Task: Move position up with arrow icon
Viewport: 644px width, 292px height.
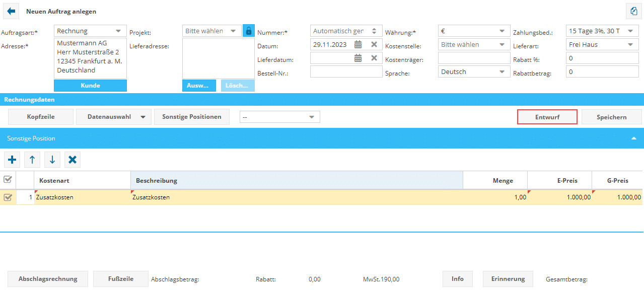Action: click(32, 160)
